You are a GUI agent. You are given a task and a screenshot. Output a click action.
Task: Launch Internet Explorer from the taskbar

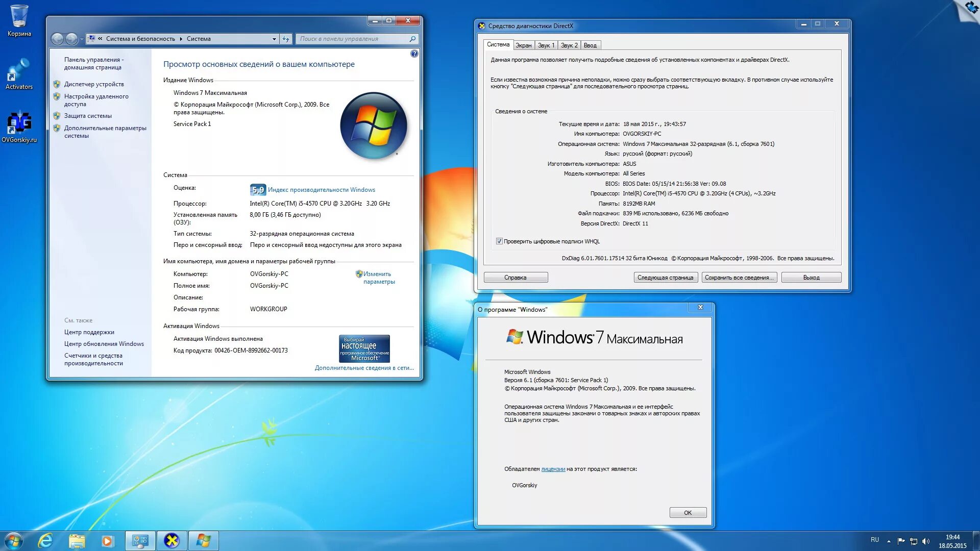click(x=45, y=540)
